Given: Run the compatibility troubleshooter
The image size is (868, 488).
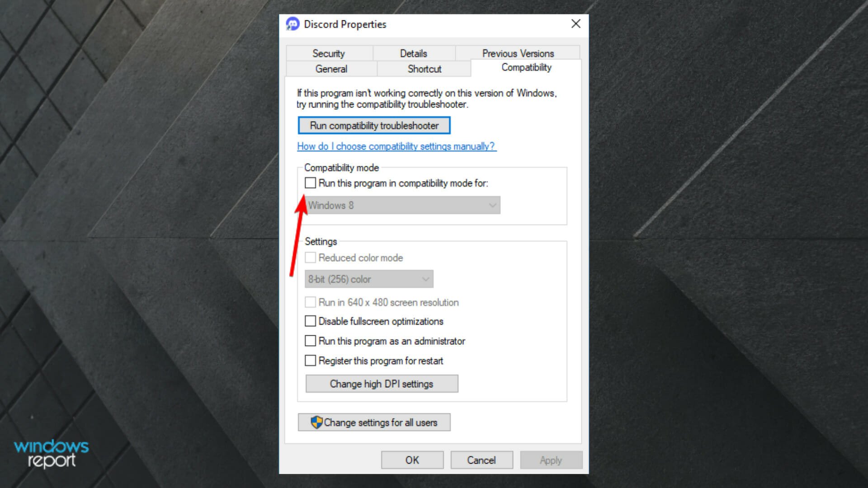Looking at the screenshot, I should (x=374, y=126).
